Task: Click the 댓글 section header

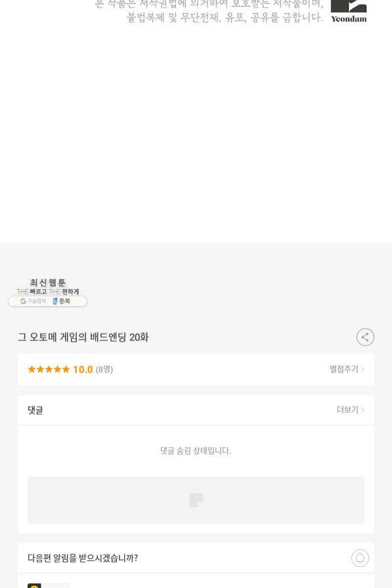Action: 35,410
